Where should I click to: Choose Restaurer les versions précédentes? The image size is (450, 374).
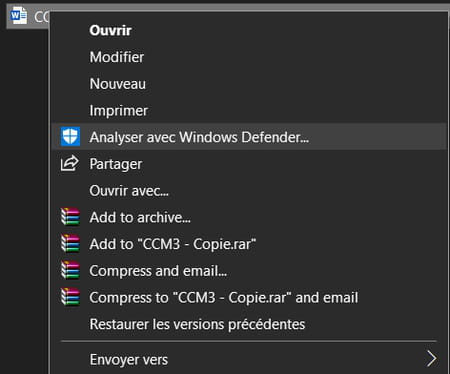click(x=249, y=324)
